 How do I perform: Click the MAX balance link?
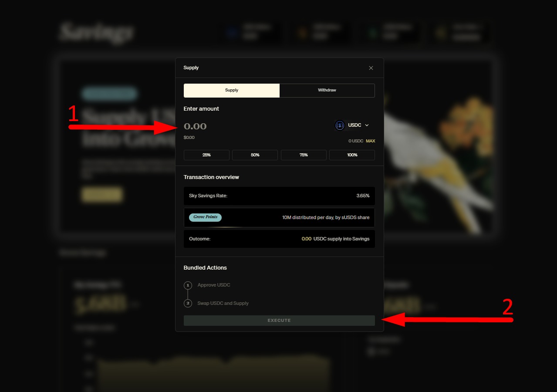[370, 141]
